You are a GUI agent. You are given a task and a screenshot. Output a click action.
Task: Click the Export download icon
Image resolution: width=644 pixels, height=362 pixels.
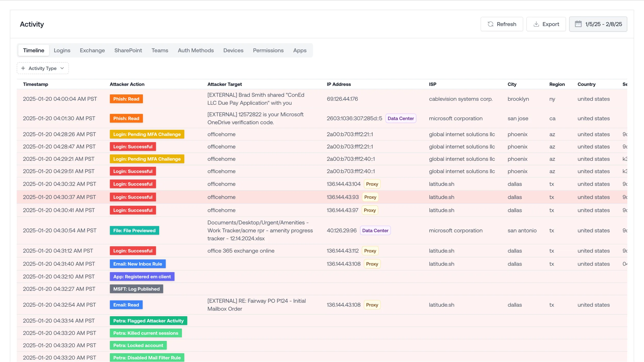click(536, 24)
